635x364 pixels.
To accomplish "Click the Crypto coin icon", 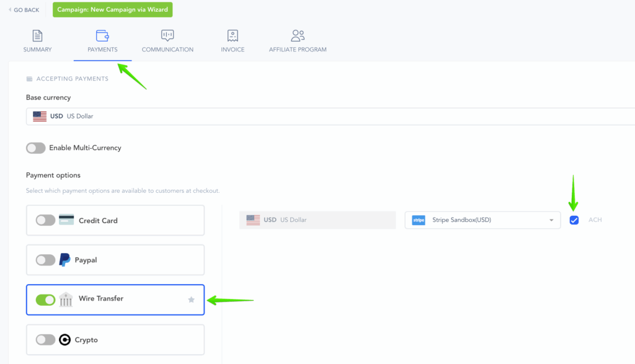I will click(x=64, y=340).
